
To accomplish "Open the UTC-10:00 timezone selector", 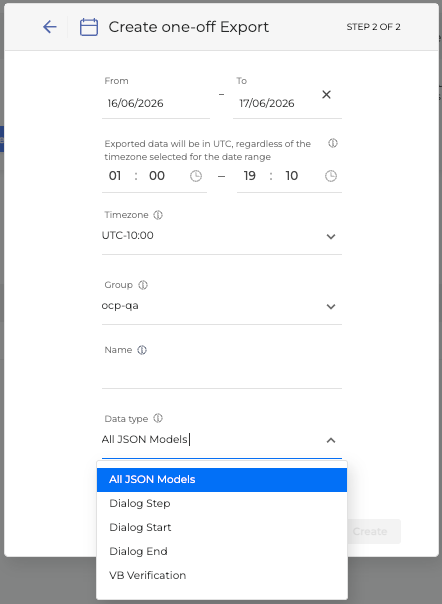I will click(x=222, y=235).
